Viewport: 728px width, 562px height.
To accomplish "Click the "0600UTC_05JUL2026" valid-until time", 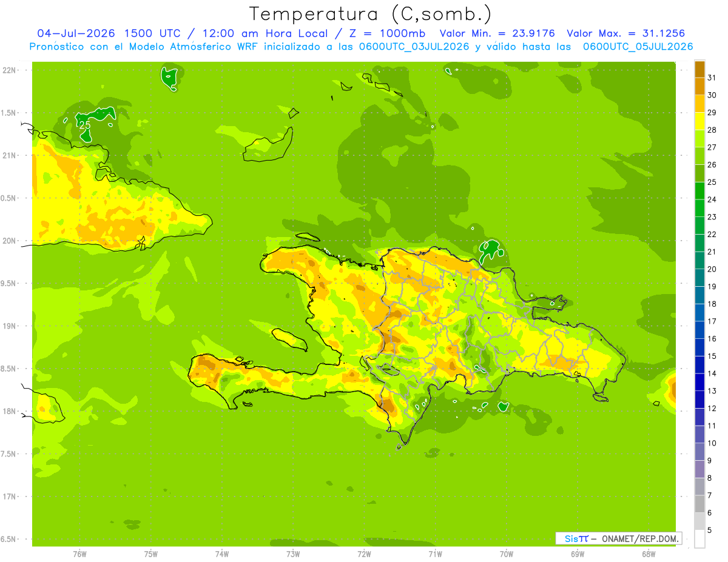I will click(x=638, y=47).
